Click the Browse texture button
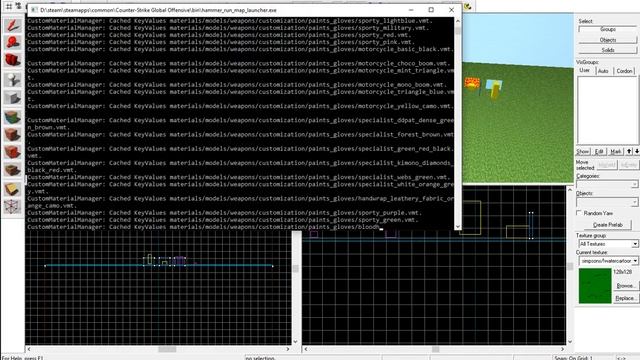The height and width of the screenshot is (360, 640). click(x=625, y=286)
